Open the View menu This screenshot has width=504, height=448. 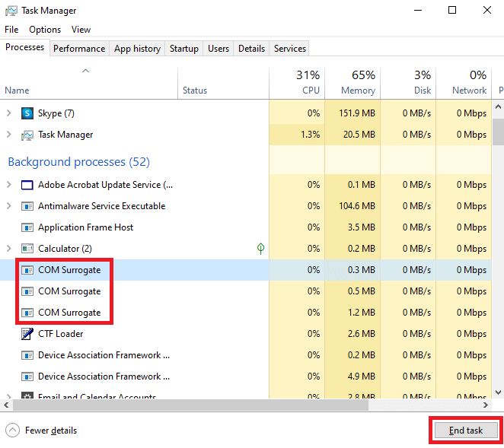point(81,30)
